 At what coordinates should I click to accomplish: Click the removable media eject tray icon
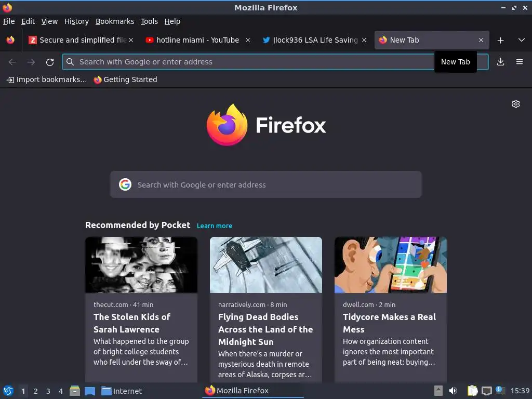coord(438,391)
